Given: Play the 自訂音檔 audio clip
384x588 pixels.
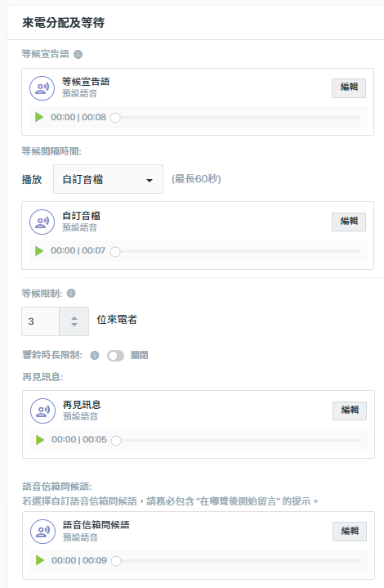Looking at the screenshot, I should pyautogui.click(x=39, y=250).
